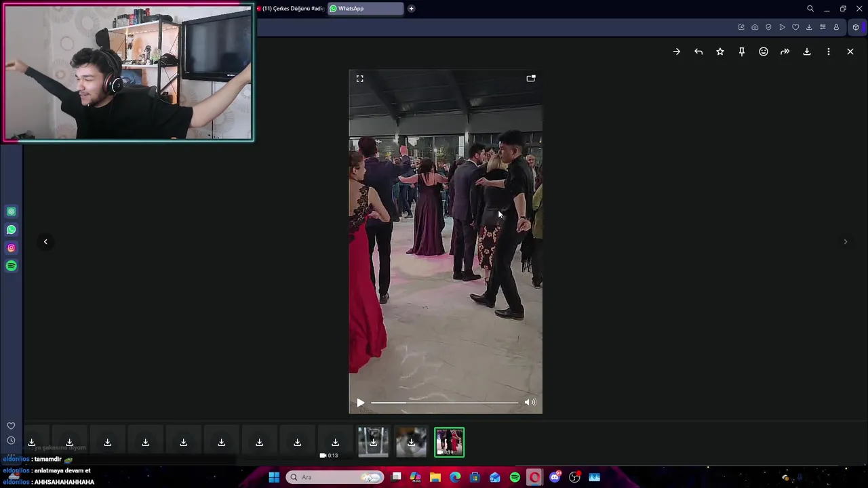The image size is (868, 488).
Task: Download the video from viewer toolbar
Action: tap(807, 52)
